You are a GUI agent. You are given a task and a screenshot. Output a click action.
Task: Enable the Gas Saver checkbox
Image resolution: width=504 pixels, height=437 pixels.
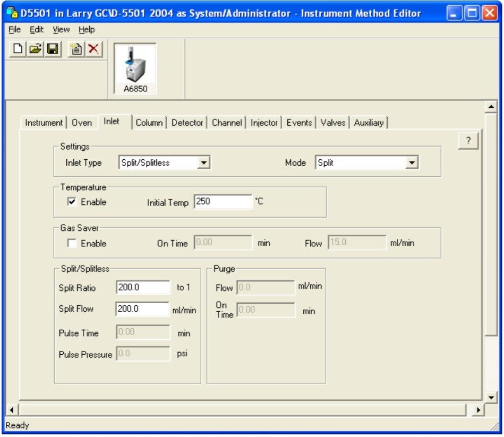coord(72,244)
